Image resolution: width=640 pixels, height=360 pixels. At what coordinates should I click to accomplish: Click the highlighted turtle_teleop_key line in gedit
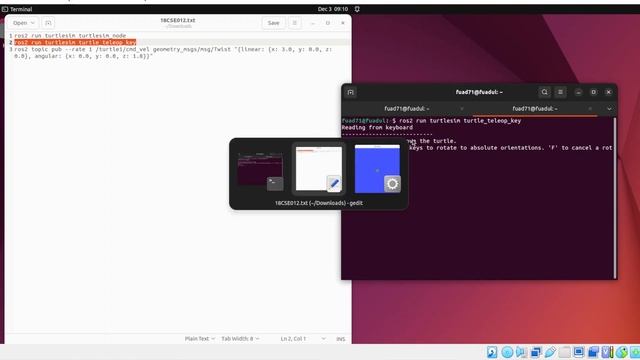tap(75, 42)
